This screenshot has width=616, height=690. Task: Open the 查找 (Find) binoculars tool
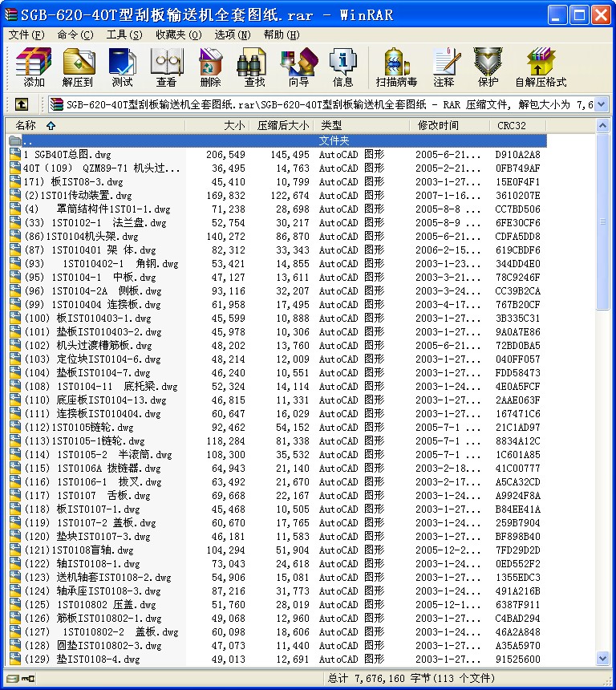pyautogui.click(x=255, y=67)
